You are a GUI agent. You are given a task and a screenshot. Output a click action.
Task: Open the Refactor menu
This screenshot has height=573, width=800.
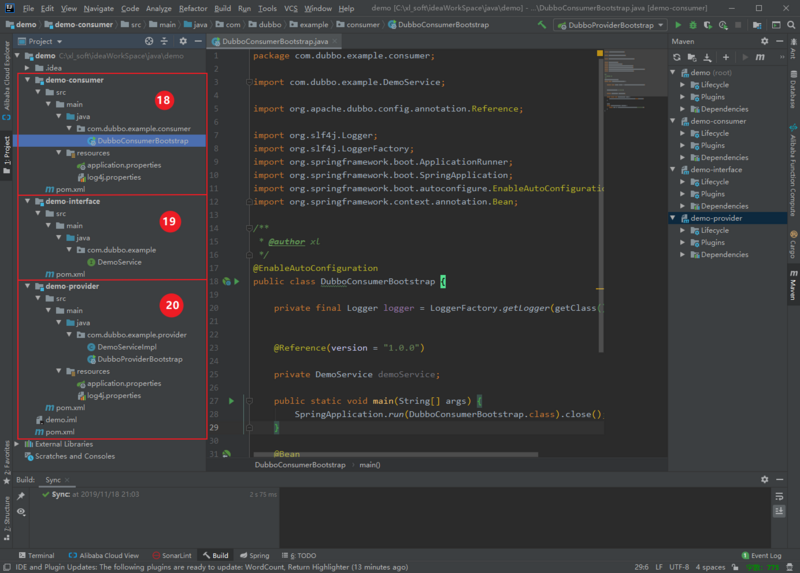(193, 8)
